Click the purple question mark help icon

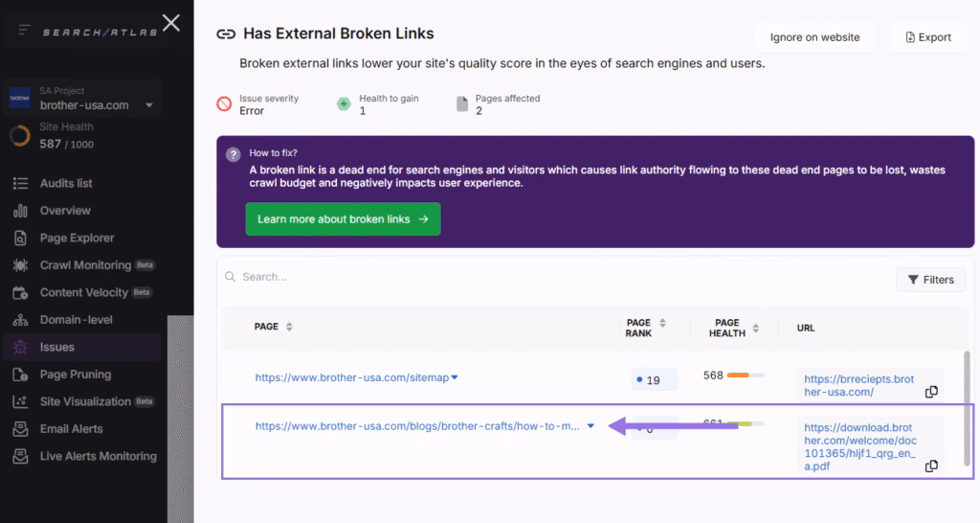(x=233, y=153)
